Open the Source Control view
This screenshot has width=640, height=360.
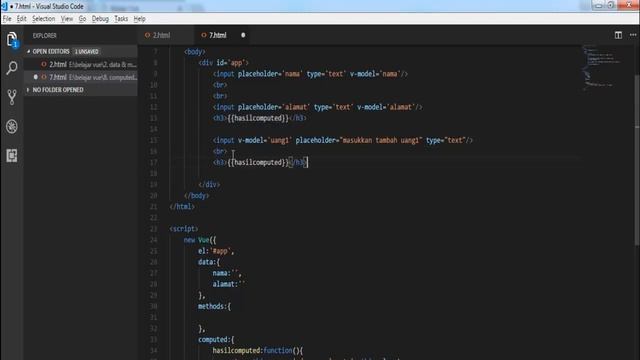[x=12, y=97]
